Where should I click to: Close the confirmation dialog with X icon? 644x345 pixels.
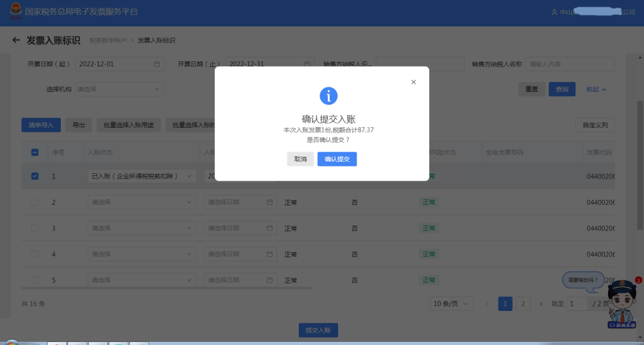coord(413,82)
